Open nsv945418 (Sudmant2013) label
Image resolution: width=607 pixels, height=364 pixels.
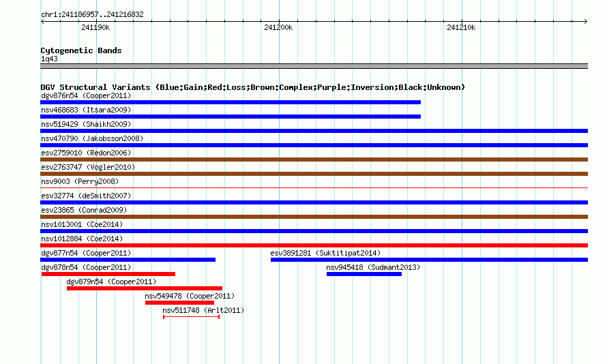click(x=373, y=267)
